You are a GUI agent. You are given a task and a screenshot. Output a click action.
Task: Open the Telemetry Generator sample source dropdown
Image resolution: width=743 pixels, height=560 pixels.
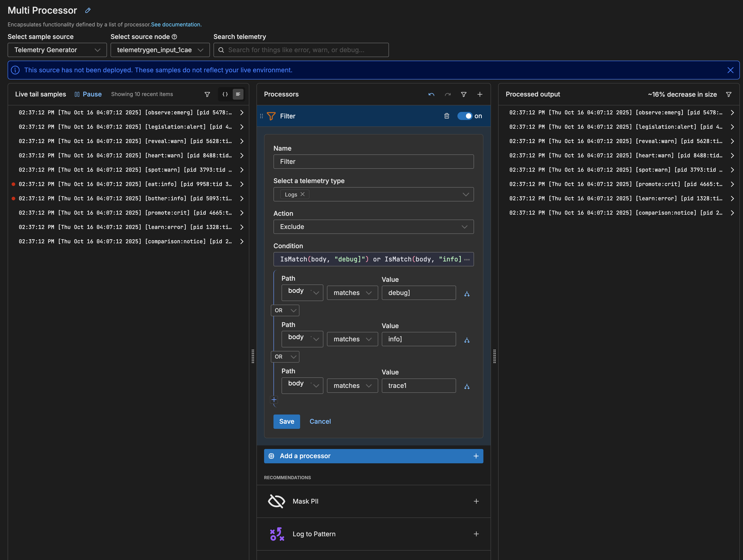click(x=57, y=50)
